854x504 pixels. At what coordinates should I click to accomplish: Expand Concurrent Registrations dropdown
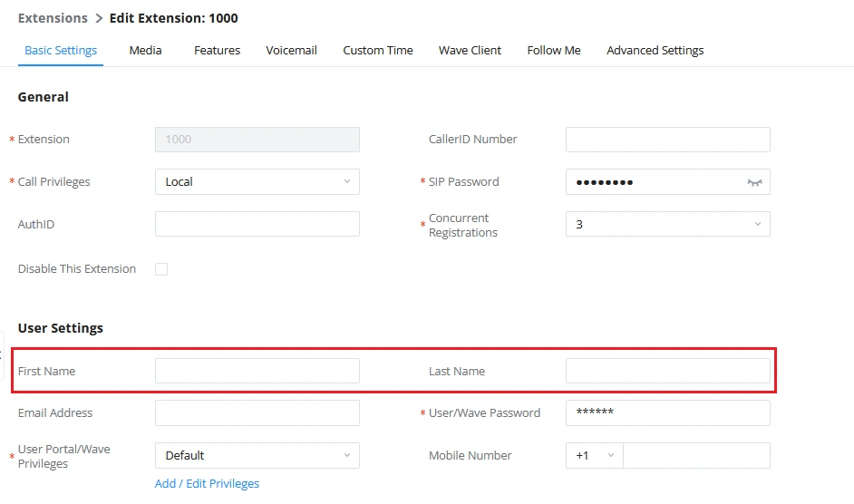coord(668,224)
